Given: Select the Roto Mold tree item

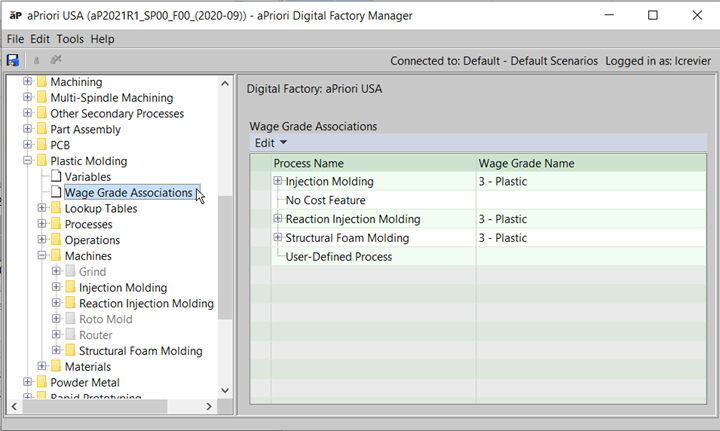Looking at the screenshot, I should [106, 319].
